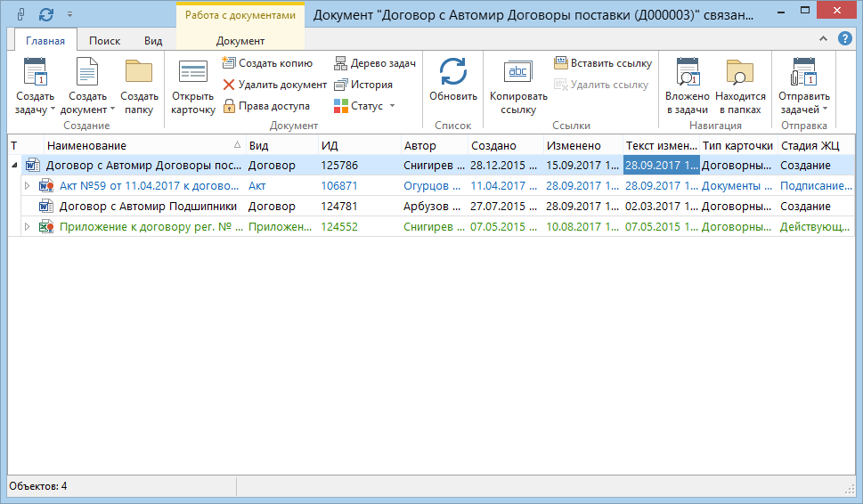Click Удалить документ red cross
Viewport: 863px width, 504px height.
[x=229, y=85]
